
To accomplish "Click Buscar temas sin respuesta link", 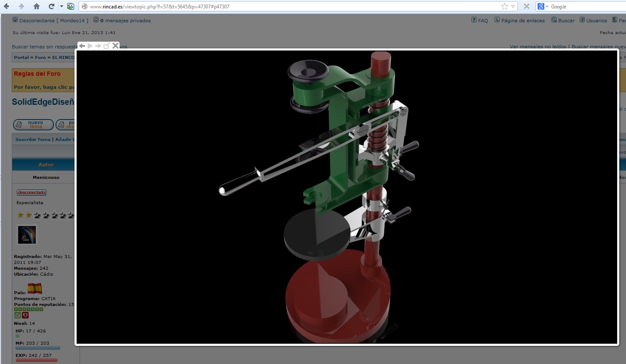I will [x=45, y=47].
